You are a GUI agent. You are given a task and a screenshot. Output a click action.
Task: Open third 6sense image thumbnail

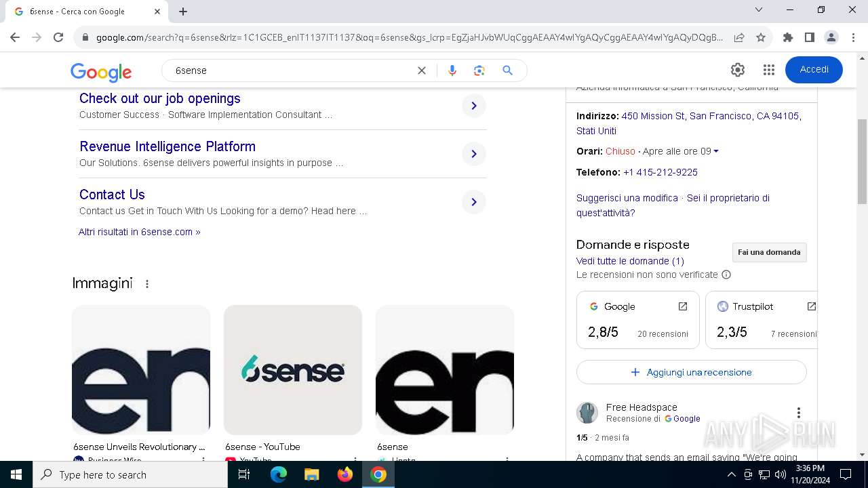pyautogui.click(x=445, y=370)
